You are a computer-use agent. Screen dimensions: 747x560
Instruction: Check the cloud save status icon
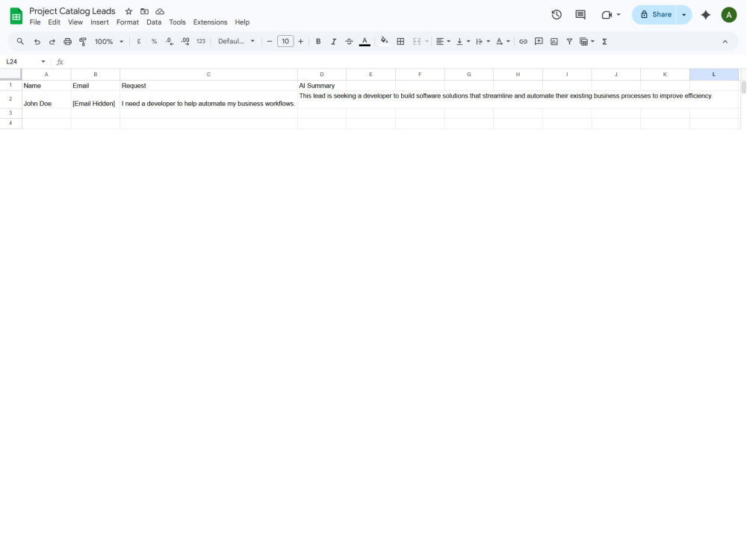point(160,11)
